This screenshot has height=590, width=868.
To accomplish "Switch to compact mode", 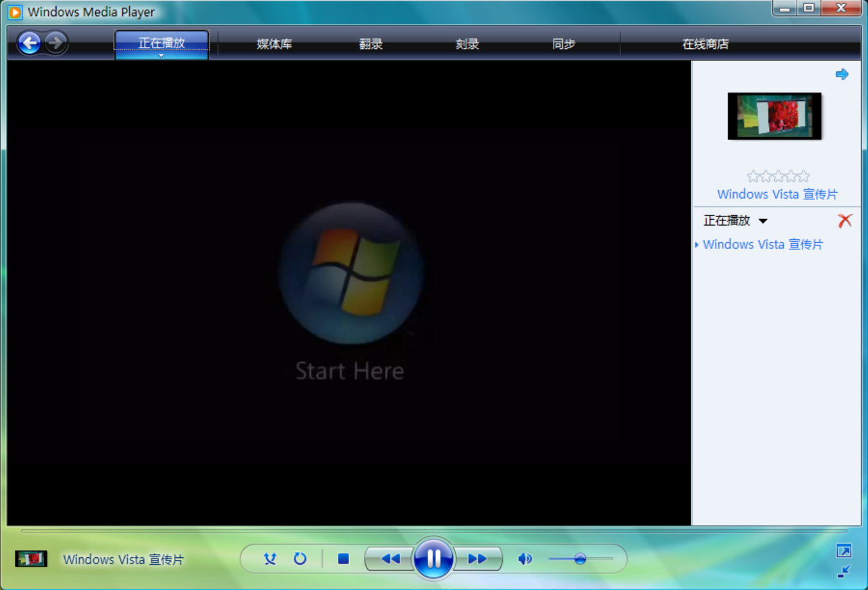I will coord(844,571).
